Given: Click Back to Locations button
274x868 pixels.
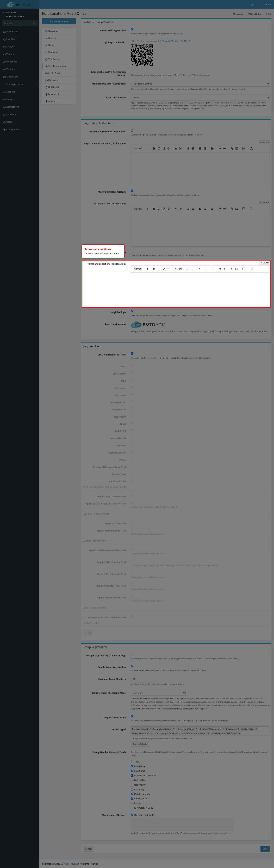Looking at the screenshot, I should (59, 21).
